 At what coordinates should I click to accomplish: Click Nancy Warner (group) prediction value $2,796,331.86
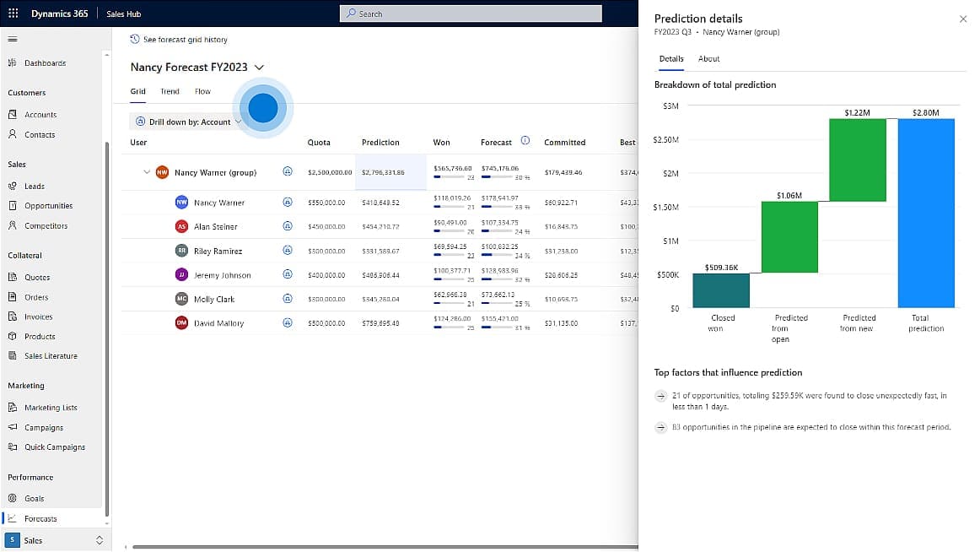(x=383, y=172)
